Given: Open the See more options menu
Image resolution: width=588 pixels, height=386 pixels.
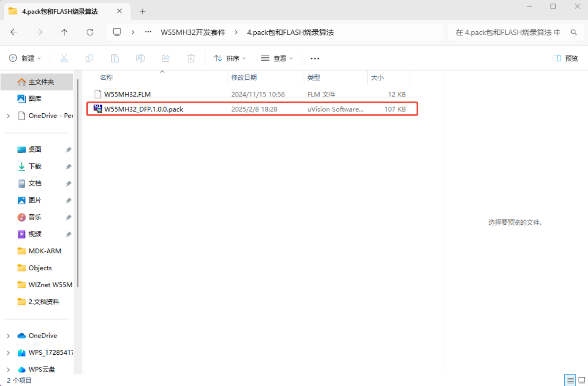Looking at the screenshot, I should [315, 58].
